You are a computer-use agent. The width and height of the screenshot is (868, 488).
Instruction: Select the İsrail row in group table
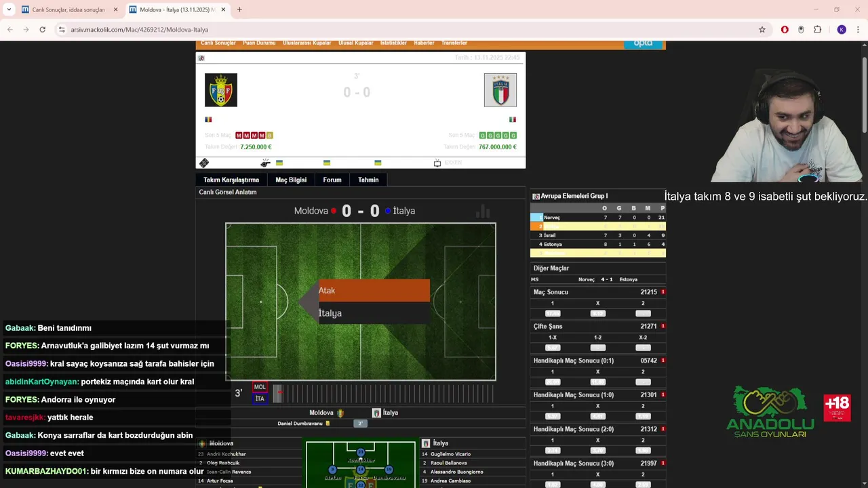[x=598, y=235]
